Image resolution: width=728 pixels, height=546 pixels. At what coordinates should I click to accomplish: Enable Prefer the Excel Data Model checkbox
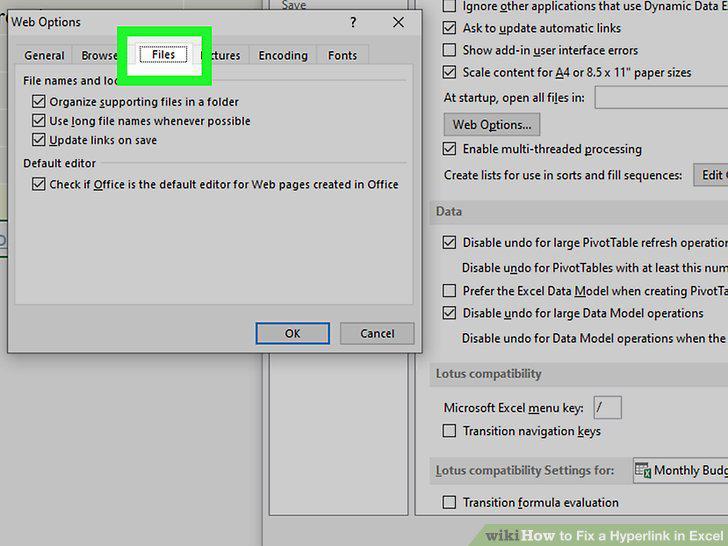coord(449,291)
